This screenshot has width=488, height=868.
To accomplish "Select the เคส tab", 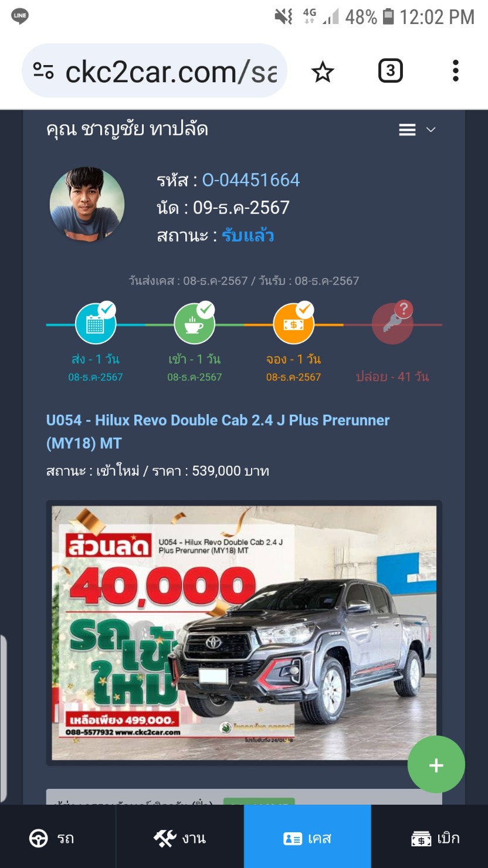I will point(307,837).
